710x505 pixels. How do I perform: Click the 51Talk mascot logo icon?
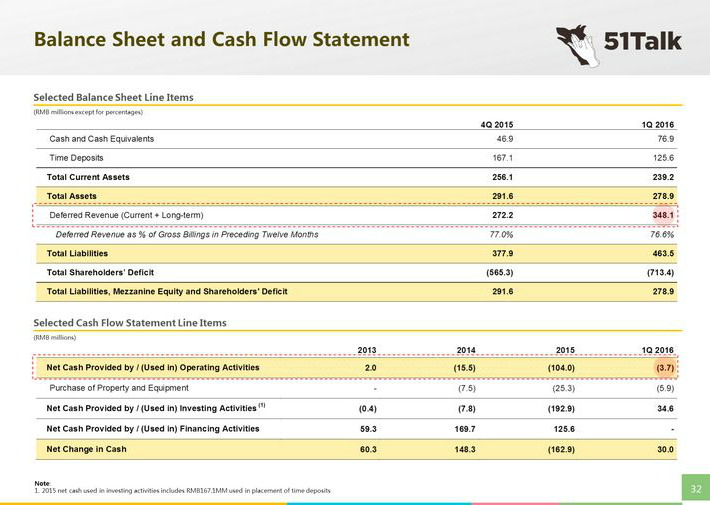[578, 43]
